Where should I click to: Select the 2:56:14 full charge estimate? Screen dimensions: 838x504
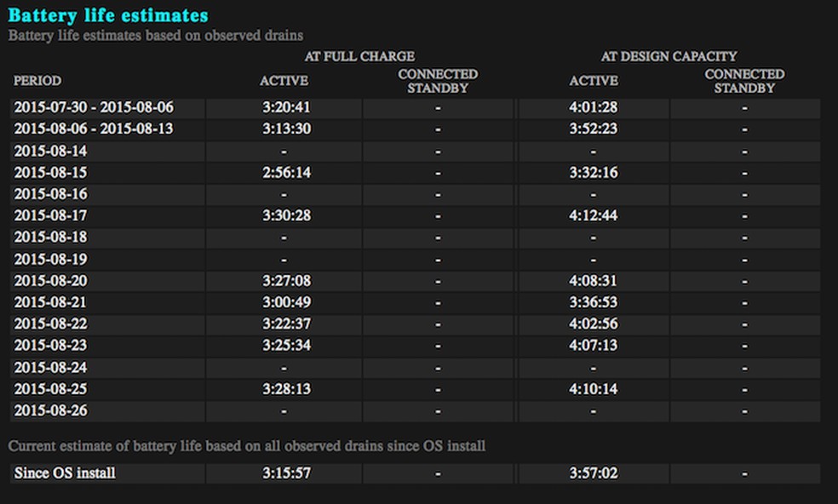(x=284, y=172)
